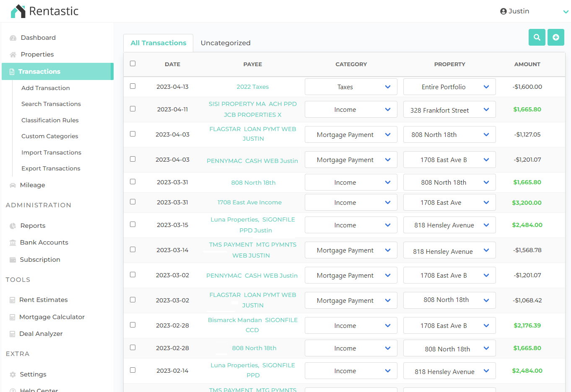Expand the Justin account dropdown chevron
This screenshot has width=571, height=392.
tap(566, 12)
